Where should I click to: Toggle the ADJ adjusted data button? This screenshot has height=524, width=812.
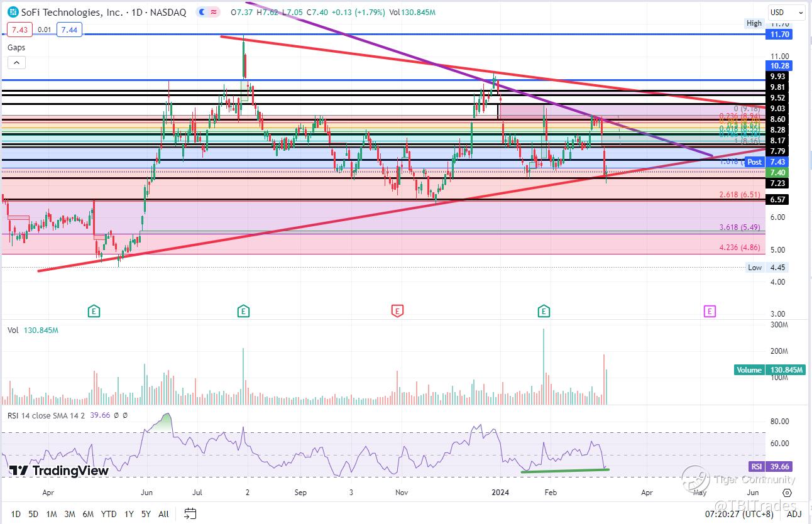(795, 514)
